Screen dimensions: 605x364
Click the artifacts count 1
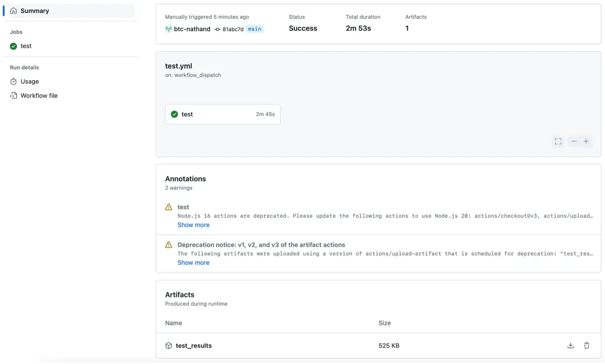click(x=407, y=28)
